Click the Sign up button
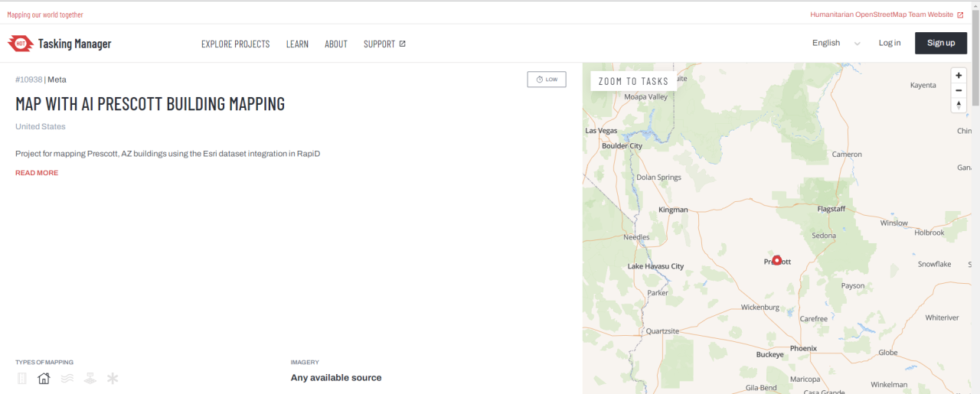The height and width of the screenshot is (394, 980). click(x=941, y=43)
